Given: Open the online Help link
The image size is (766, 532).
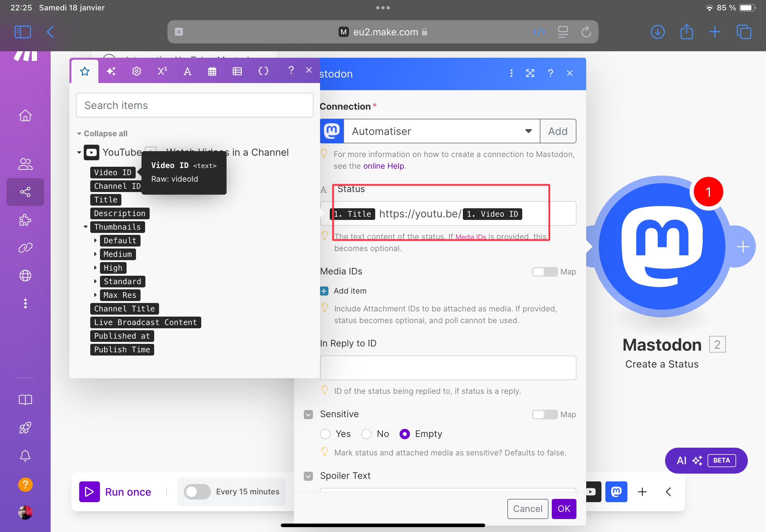Looking at the screenshot, I should pos(384,166).
